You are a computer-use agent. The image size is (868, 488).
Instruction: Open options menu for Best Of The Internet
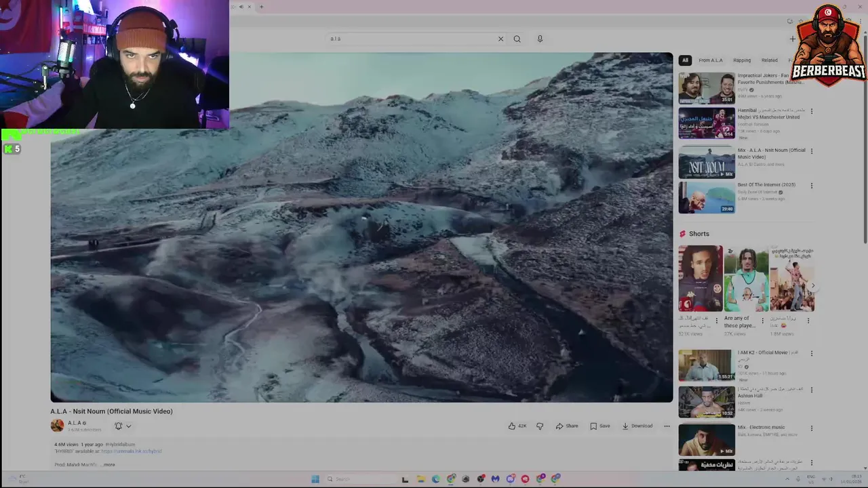pyautogui.click(x=812, y=186)
